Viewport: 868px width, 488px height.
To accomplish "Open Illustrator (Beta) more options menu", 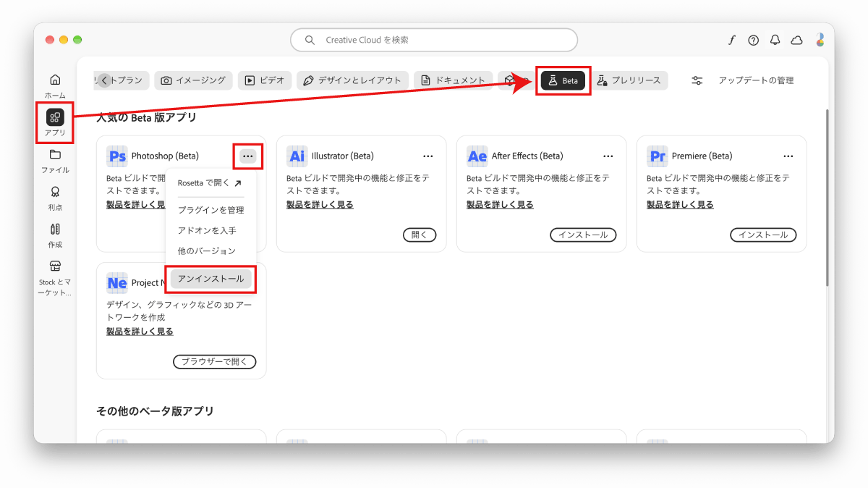I will [x=428, y=156].
